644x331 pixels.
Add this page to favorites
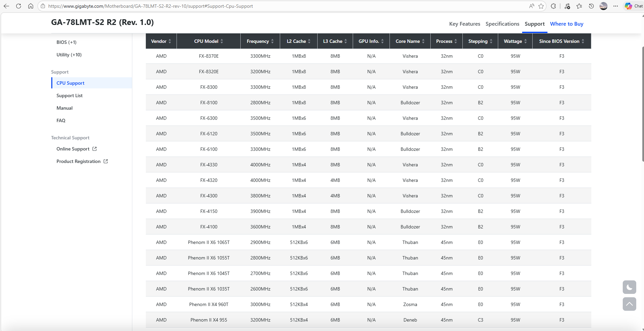541,6
